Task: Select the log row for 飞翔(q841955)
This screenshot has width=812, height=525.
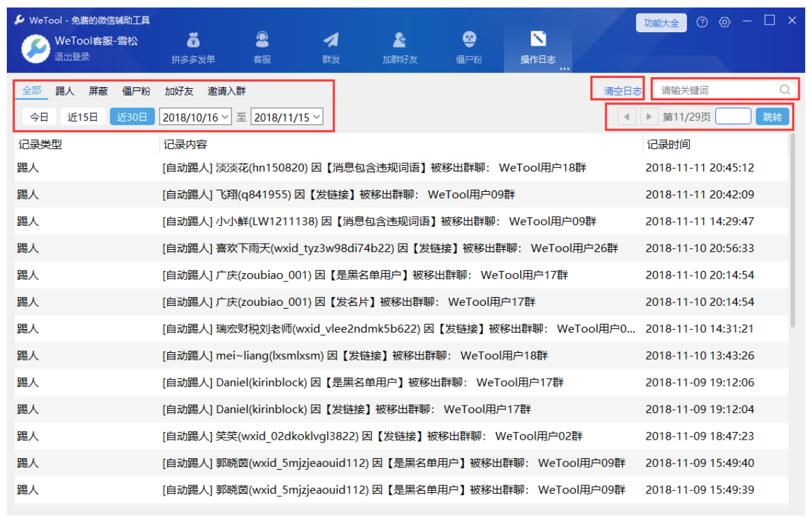Action: [x=401, y=195]
